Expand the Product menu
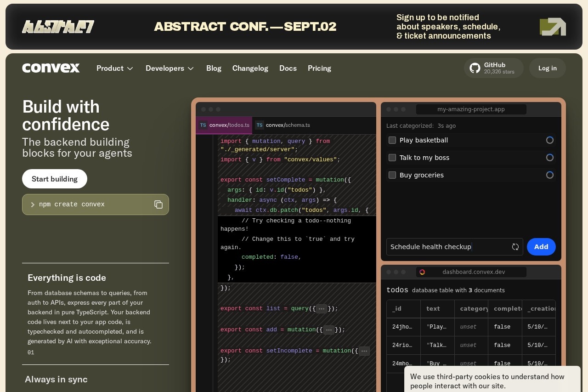588x392 pixels. (115, 68)
